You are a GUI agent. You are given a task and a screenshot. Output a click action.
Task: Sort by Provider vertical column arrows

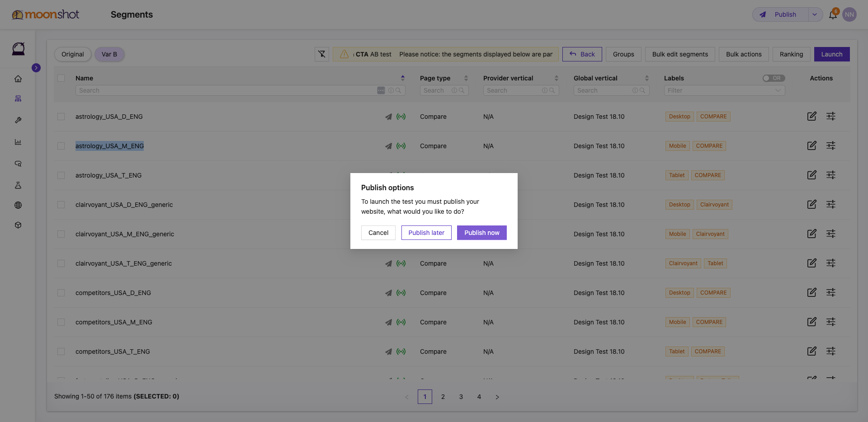coord(557,78)
